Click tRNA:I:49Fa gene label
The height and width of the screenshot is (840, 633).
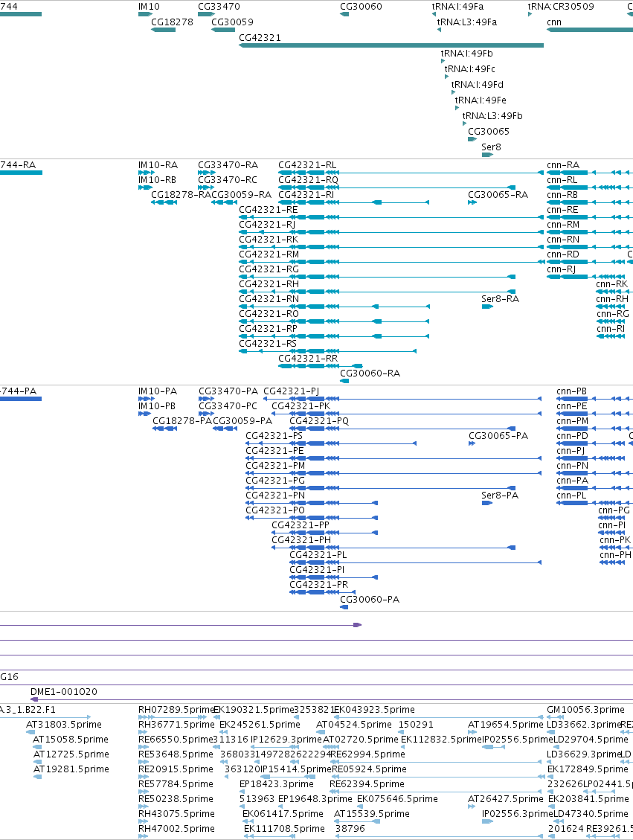(458, 7)
